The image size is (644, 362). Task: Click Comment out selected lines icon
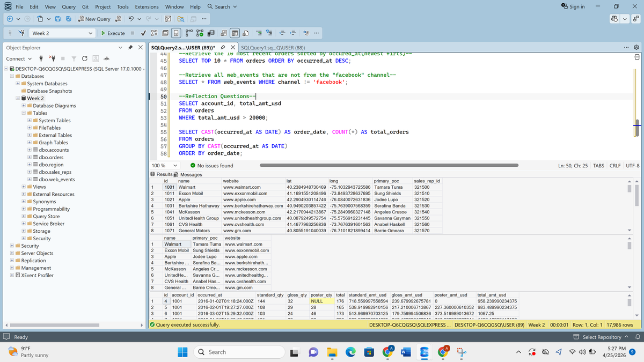pos(259,33)
